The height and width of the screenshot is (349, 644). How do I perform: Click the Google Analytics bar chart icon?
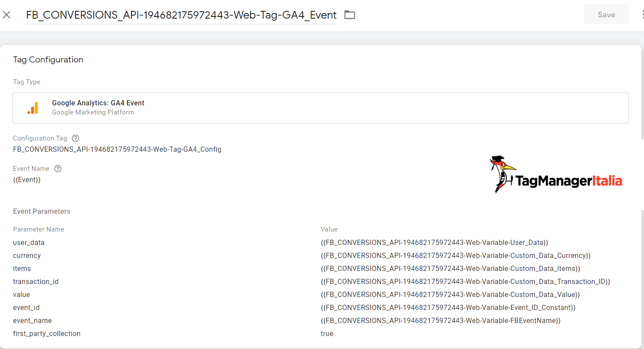click(x=33, y=108)
